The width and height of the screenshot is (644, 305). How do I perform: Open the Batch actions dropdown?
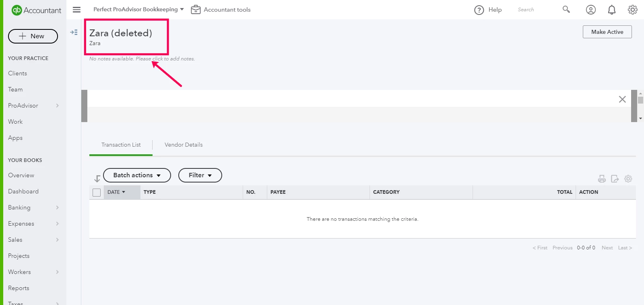point(137,175)
